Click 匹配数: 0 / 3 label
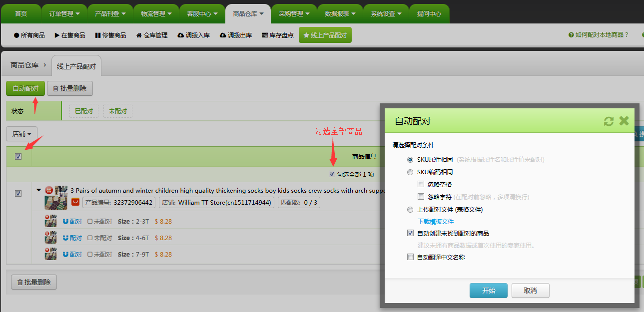Viewport: 644px width, 312px height. pos(299,202)
